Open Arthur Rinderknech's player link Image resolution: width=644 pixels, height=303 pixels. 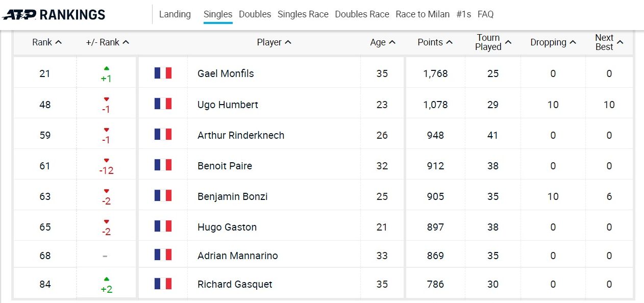click(x=241, y=135)
